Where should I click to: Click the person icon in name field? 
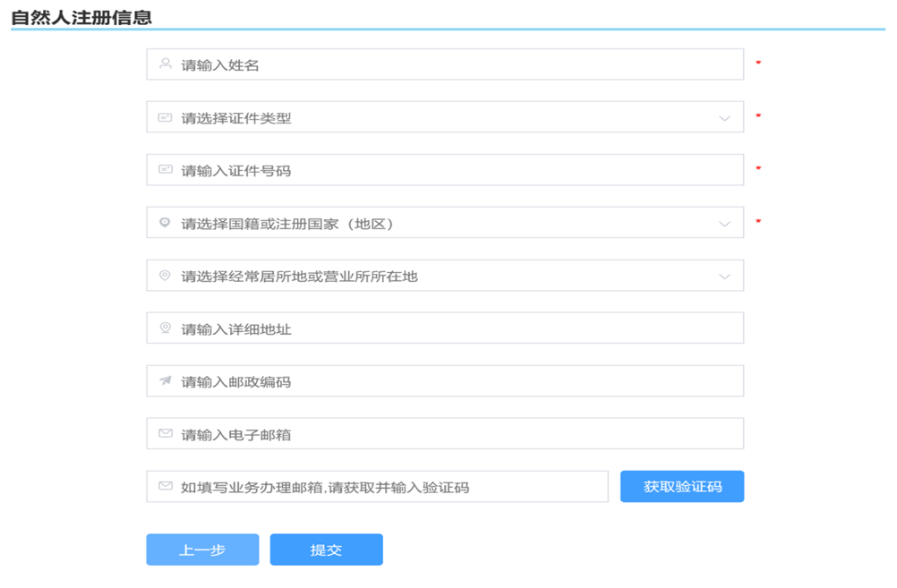[x=165, y=64]
